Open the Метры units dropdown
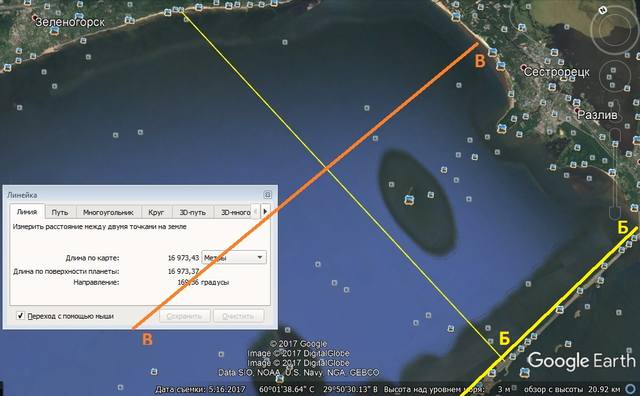 click(x=234, y=258)
